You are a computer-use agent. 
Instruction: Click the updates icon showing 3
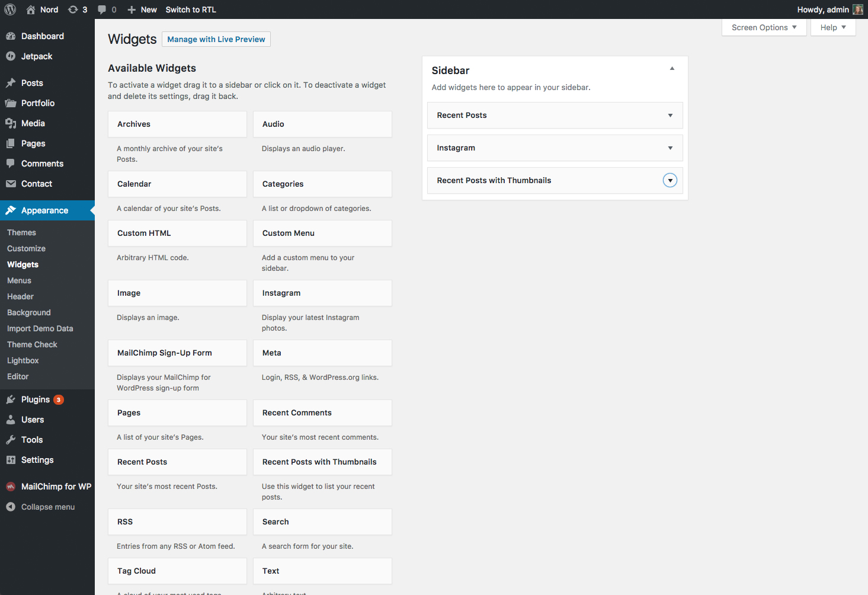(x=73, y=9)
